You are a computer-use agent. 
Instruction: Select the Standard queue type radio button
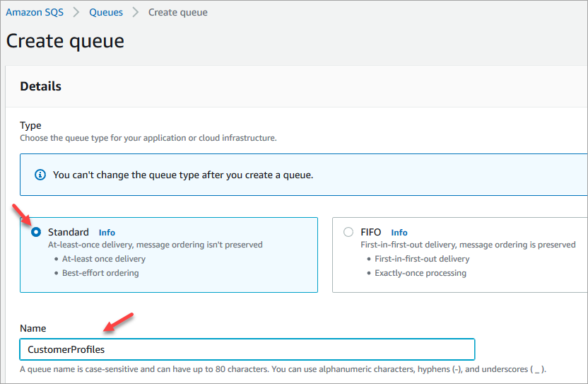tap(36, 232)
